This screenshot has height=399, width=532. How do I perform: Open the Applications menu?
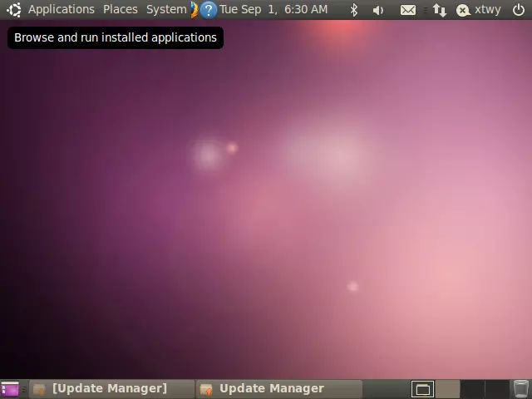pyautogui.click(x=61, y=9)
